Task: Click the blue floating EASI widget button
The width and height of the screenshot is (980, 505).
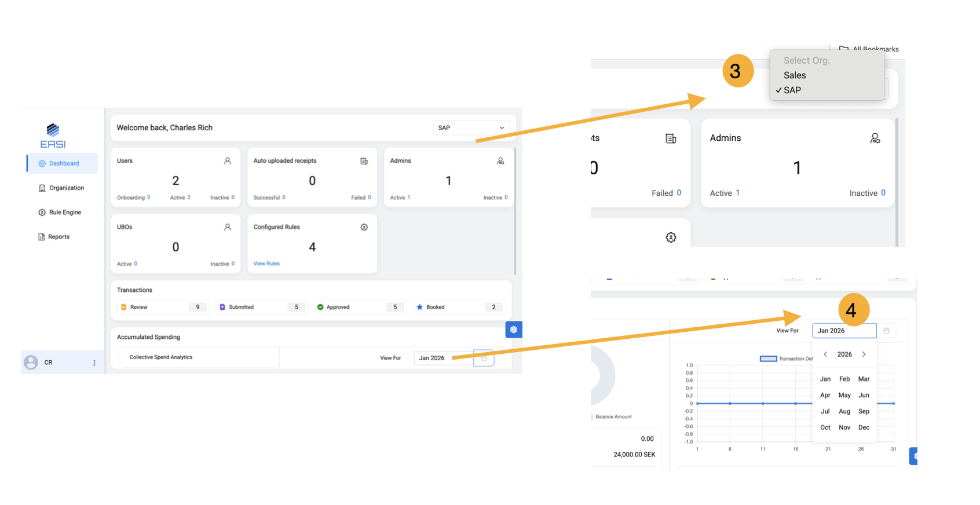Action: click(514, 330)
